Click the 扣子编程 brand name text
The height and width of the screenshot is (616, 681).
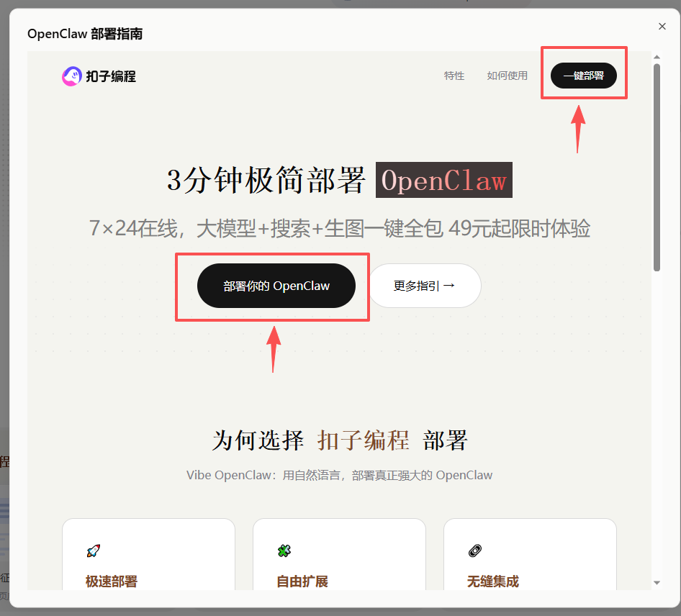tap(111, 76)
